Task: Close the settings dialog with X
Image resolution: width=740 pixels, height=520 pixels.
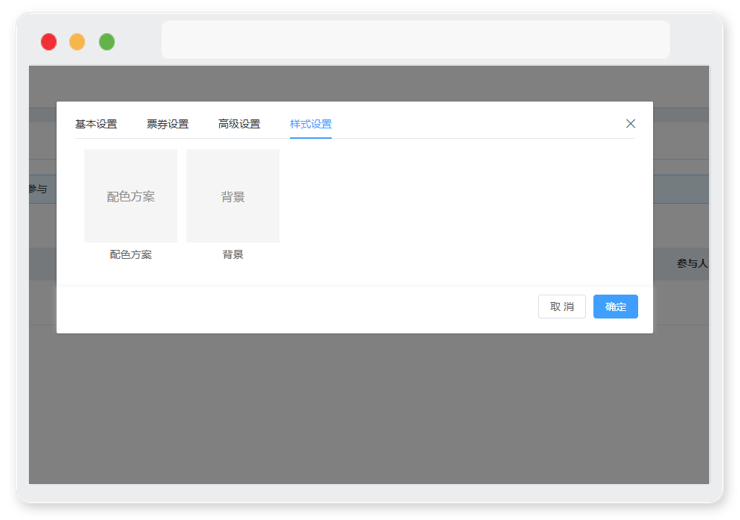Action: (x=631, y=124)
